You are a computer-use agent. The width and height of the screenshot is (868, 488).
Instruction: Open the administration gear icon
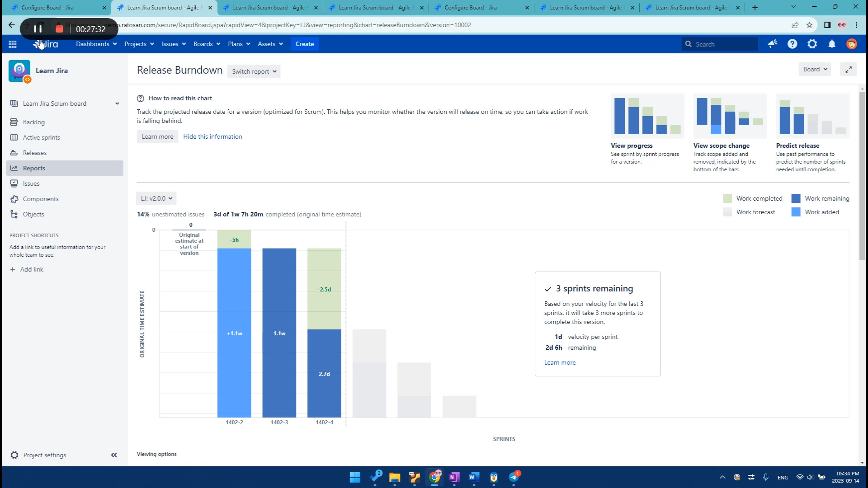tap(812, 44)
